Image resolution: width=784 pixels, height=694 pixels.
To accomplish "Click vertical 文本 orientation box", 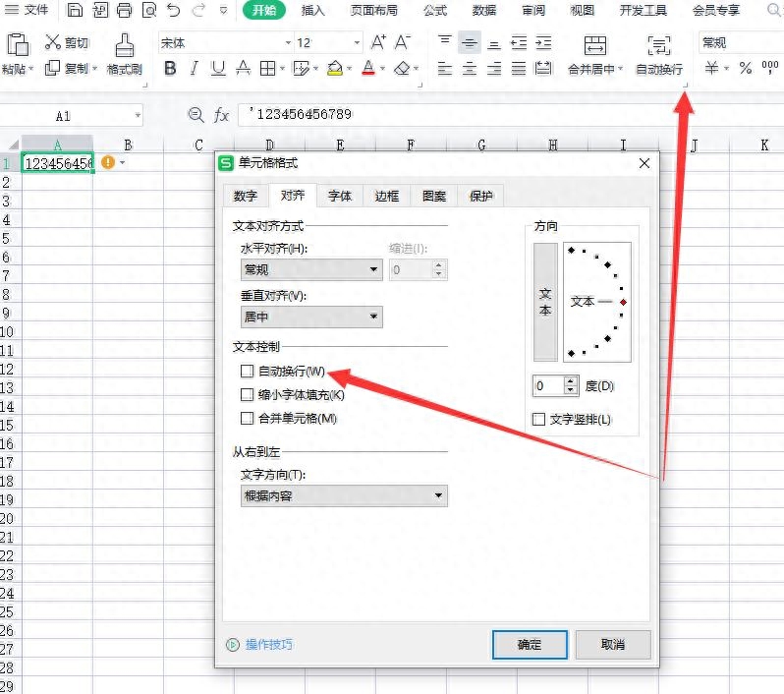I will tap(545, 302).
